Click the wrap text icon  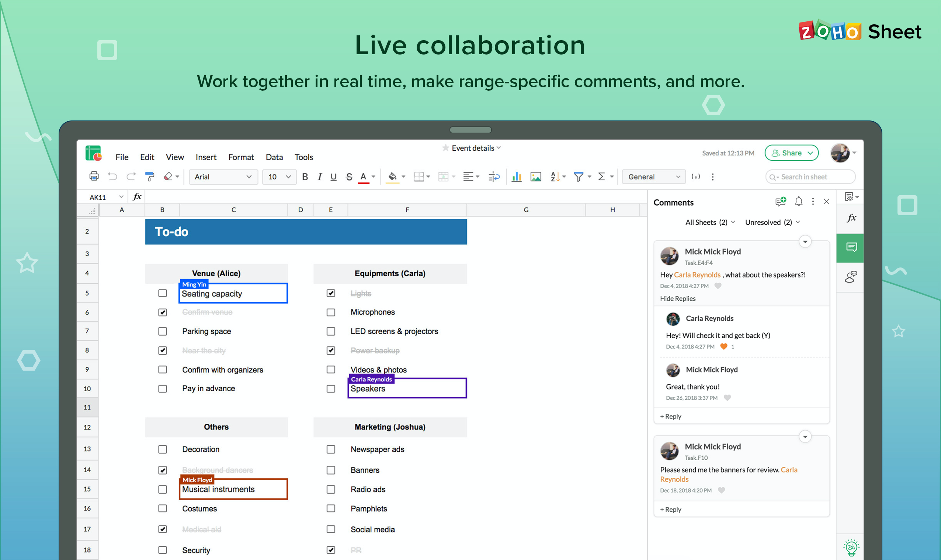[494, 176]
